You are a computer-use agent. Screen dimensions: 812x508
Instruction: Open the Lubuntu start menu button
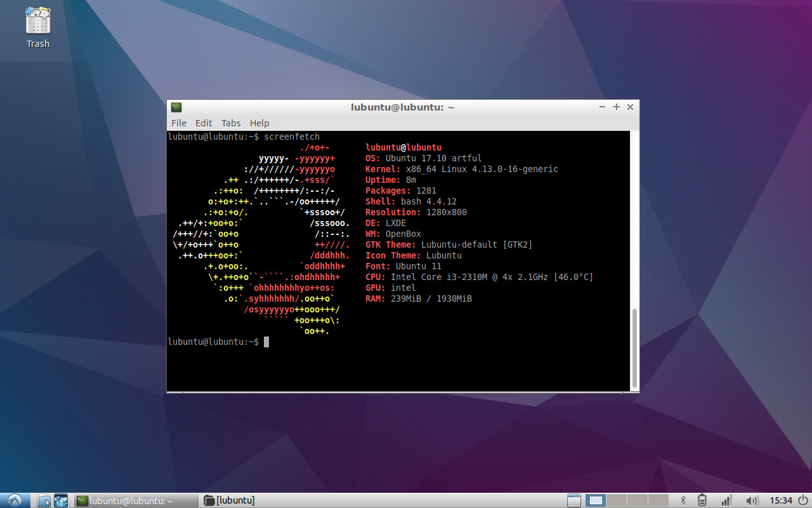pos(15,500)
